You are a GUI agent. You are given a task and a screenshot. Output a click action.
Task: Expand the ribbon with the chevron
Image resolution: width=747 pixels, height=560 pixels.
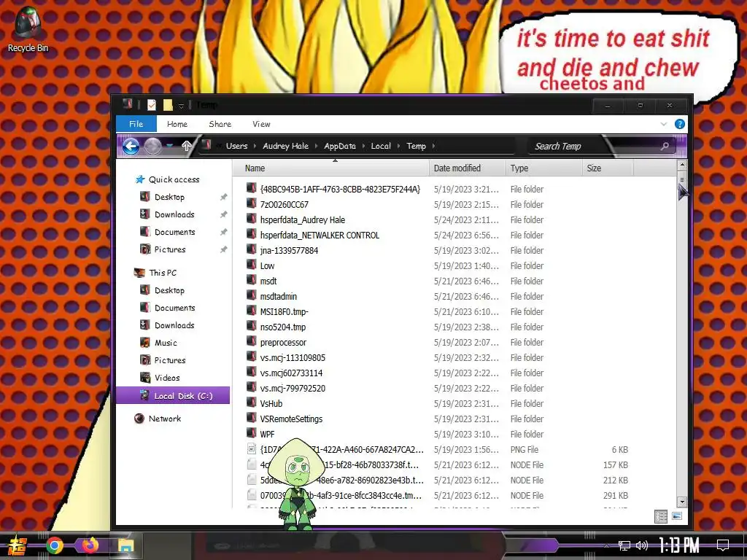(664, 124)
